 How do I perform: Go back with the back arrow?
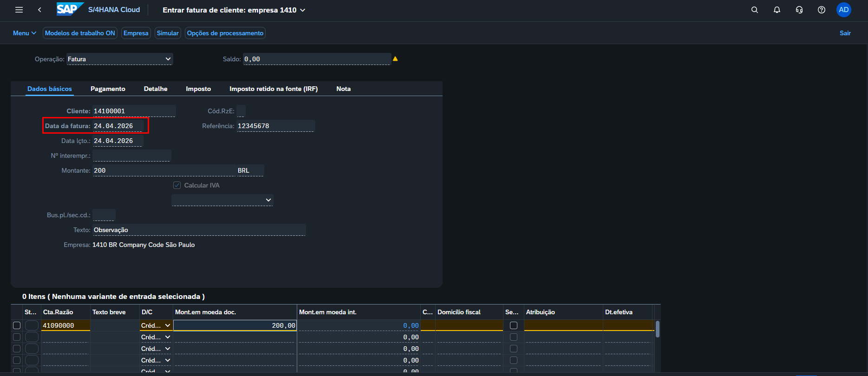coord(39,10)
